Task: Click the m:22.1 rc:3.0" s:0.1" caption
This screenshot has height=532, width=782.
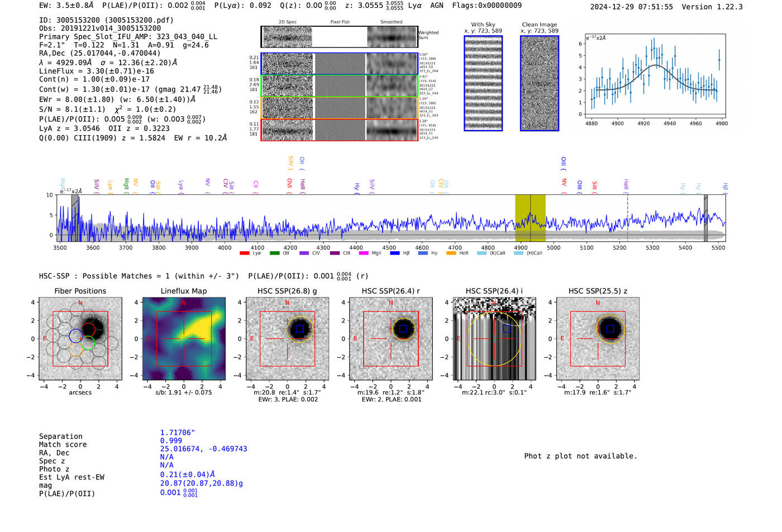Action: pos(494,392)
